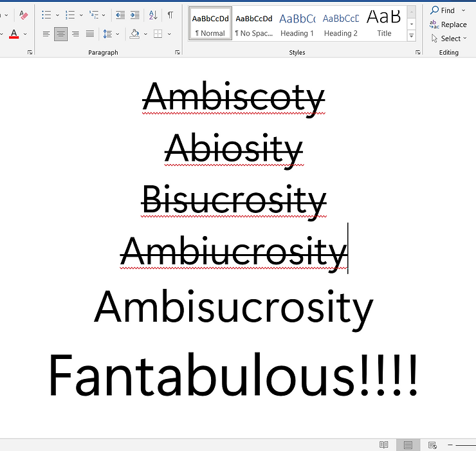
Task: Align text right
Action: pyautogui.click(x=75, y=33)
